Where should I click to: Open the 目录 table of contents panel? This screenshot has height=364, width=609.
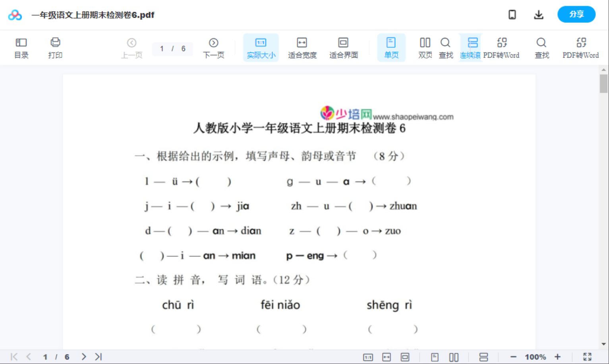click(x=21, y=48)
